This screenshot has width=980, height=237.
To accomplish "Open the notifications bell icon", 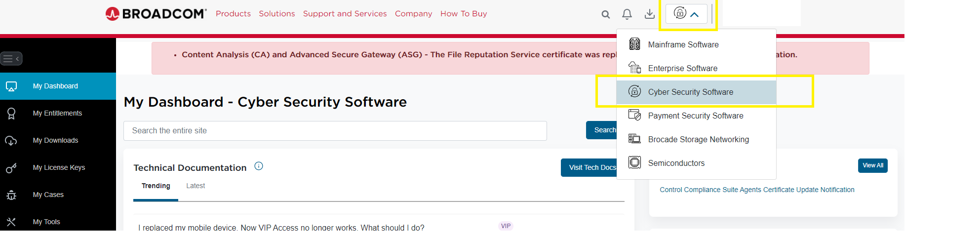I will click(627, 14).
